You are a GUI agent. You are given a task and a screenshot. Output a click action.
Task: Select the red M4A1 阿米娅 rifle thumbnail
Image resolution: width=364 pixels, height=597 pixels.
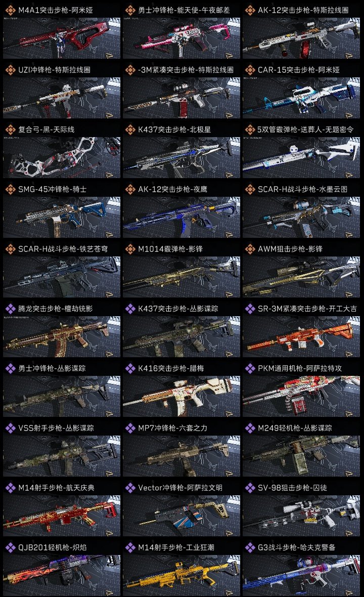click(62, 38)
